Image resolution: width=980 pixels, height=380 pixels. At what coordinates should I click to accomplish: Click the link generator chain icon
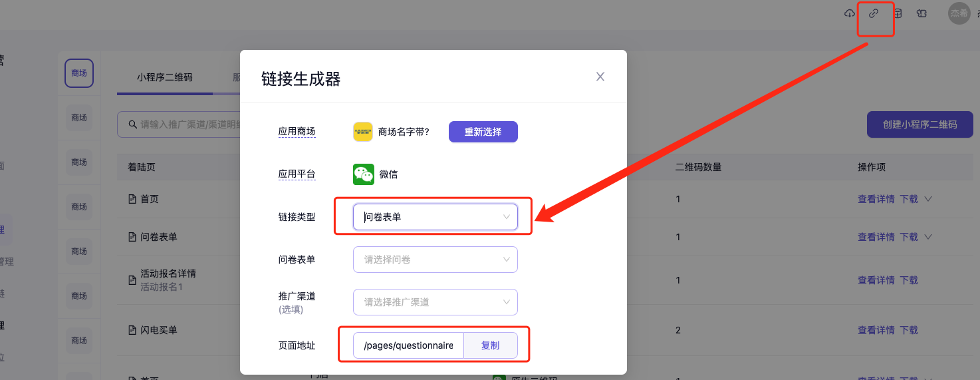tap(874, 13)
